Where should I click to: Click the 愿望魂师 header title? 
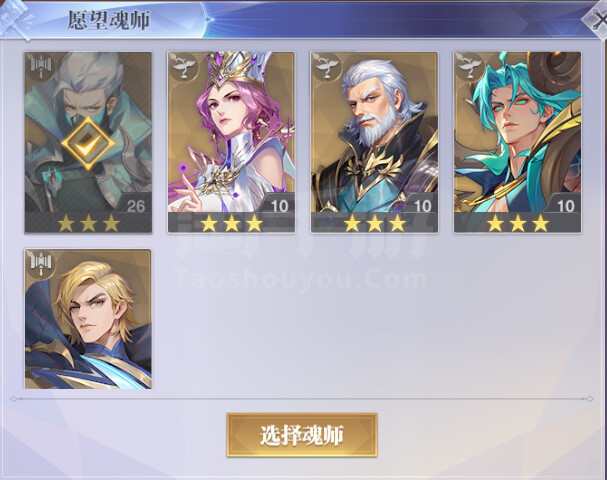tap(109, 20)
